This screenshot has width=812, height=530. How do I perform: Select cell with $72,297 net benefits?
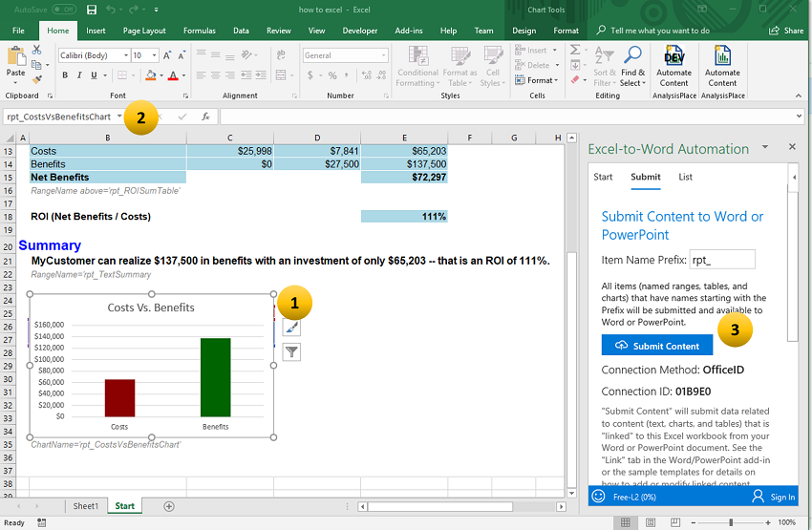(x=404, y=177)
